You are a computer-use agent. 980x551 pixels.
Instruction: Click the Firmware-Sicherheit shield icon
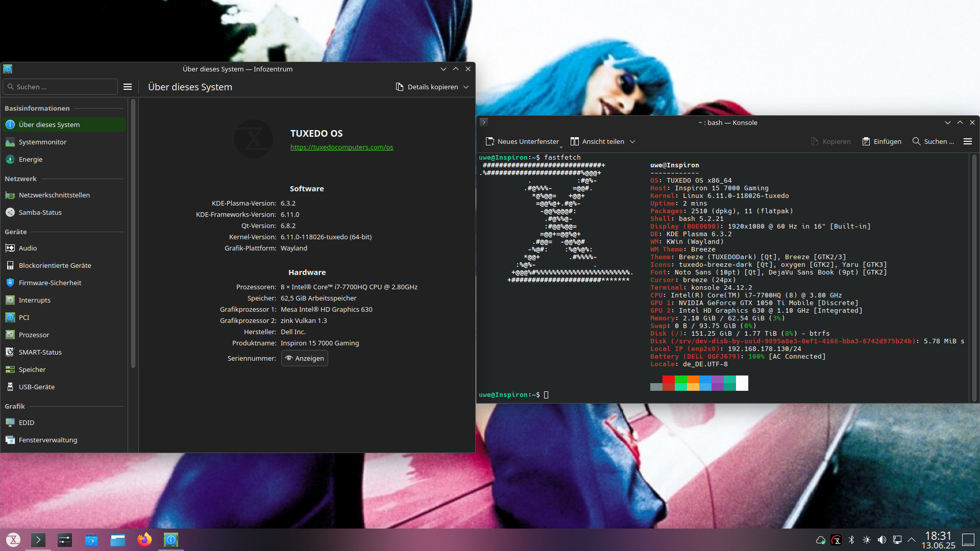10,283
